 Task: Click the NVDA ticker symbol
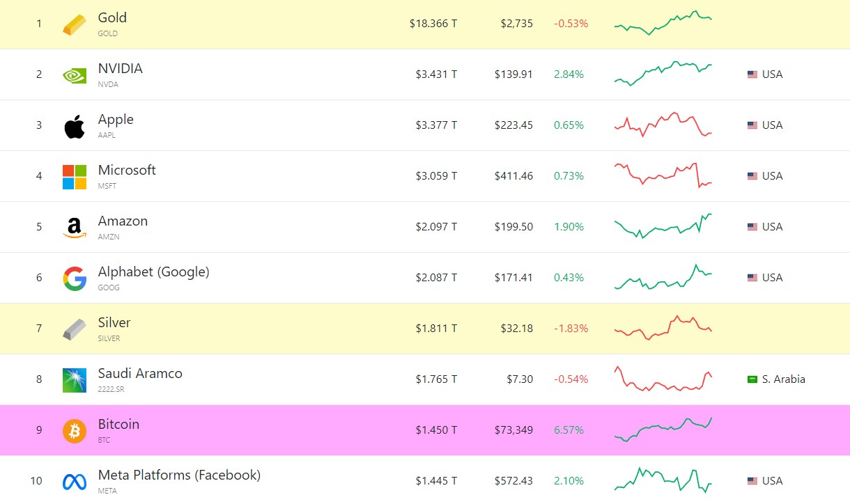[109, 84]
